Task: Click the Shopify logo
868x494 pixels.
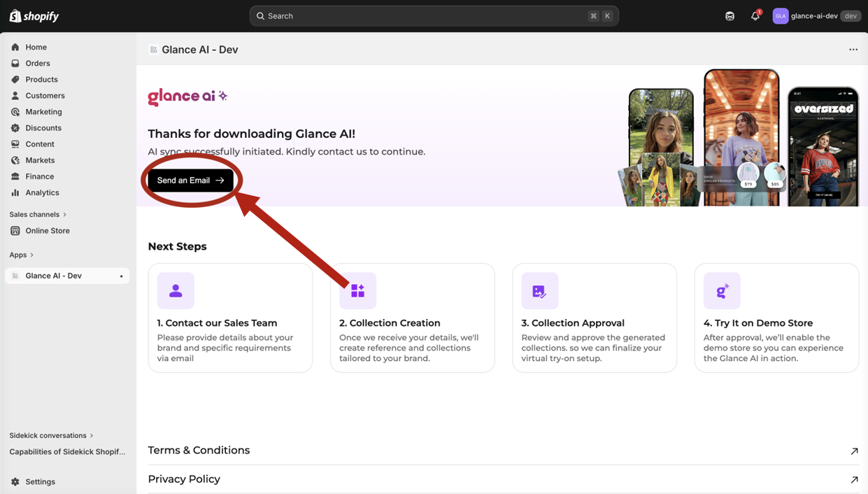Action: (34, 16)
